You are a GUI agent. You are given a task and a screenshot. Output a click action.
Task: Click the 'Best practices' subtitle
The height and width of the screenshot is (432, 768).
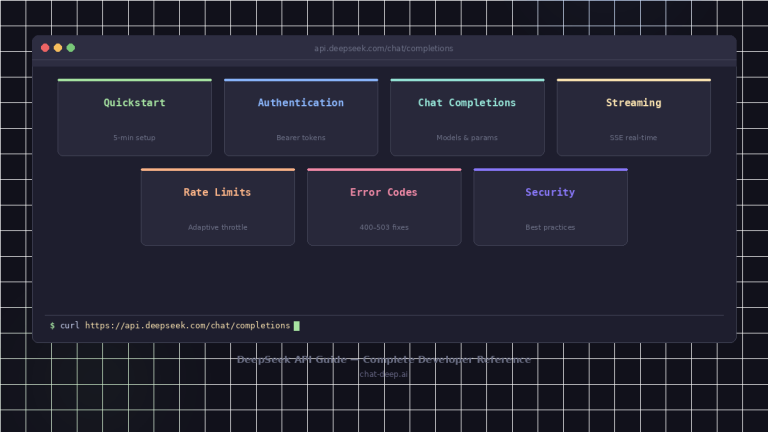(x=550, y=227)
